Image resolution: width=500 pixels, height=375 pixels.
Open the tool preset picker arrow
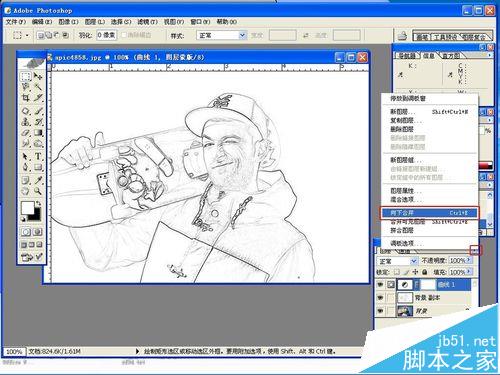[27, 35]
